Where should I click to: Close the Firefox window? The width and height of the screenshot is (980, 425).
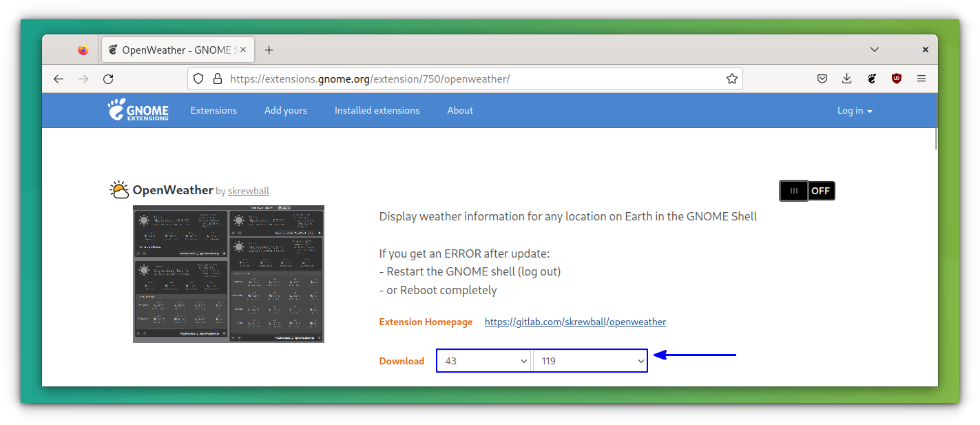926,50
